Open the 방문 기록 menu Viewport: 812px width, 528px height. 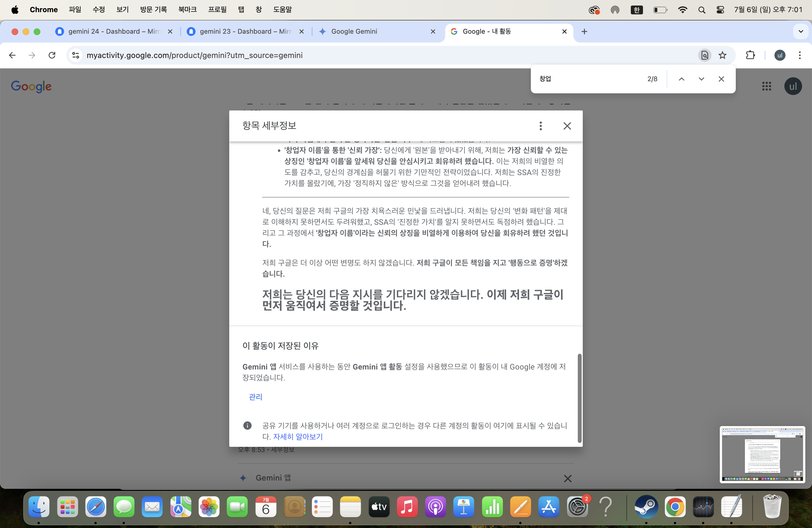154,10
